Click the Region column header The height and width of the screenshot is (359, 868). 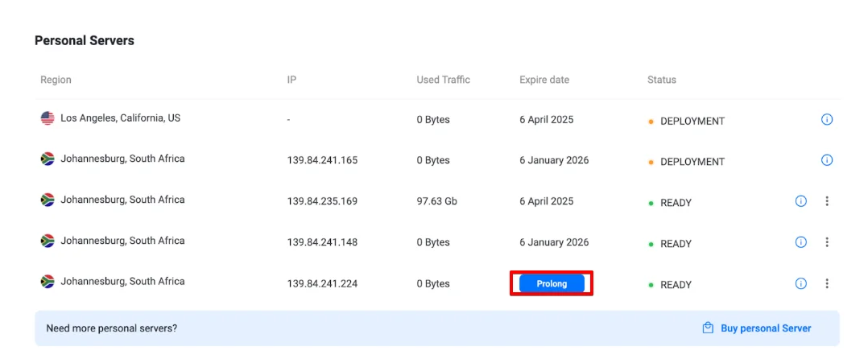tap(56, 80)
